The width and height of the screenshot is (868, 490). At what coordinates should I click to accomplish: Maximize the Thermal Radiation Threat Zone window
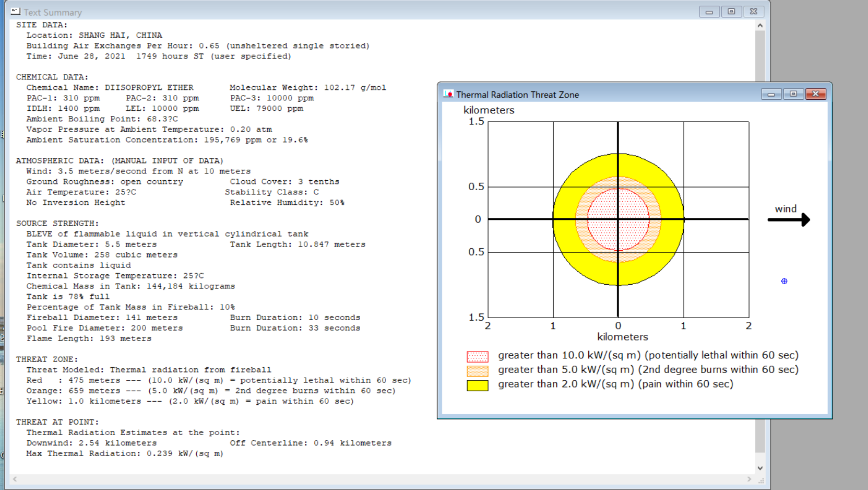tap(793, 94)
